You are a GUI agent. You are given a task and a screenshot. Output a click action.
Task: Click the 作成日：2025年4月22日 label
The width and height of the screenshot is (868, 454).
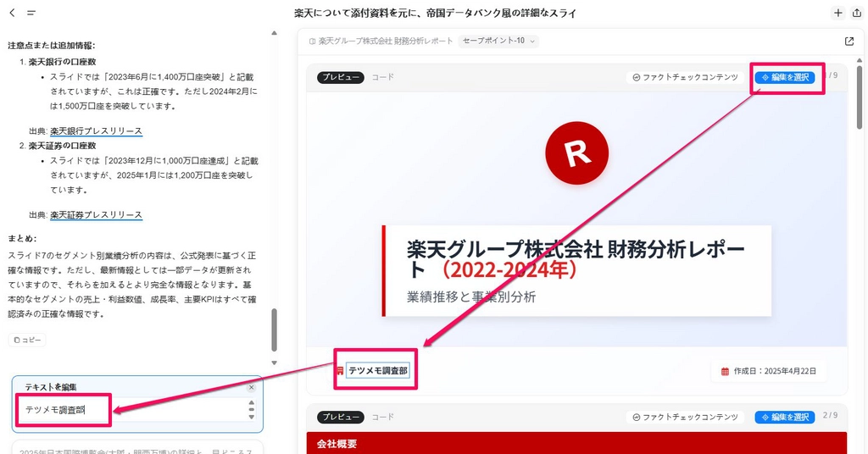775,371
